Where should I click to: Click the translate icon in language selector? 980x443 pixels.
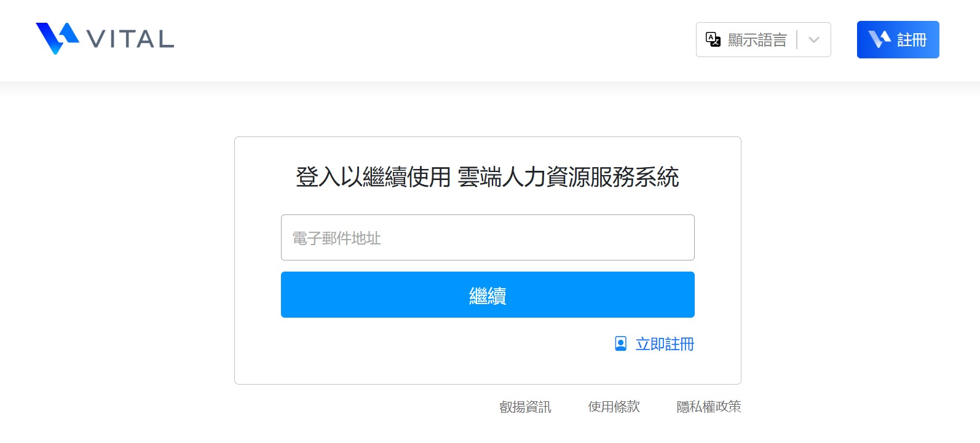click(x=713, y=40)
